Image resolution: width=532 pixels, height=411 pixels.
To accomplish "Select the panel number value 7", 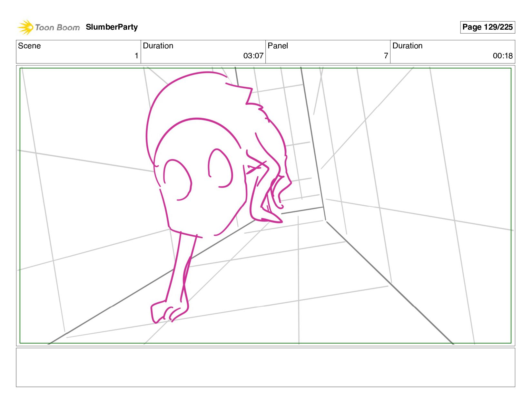I will click(386, 56).
